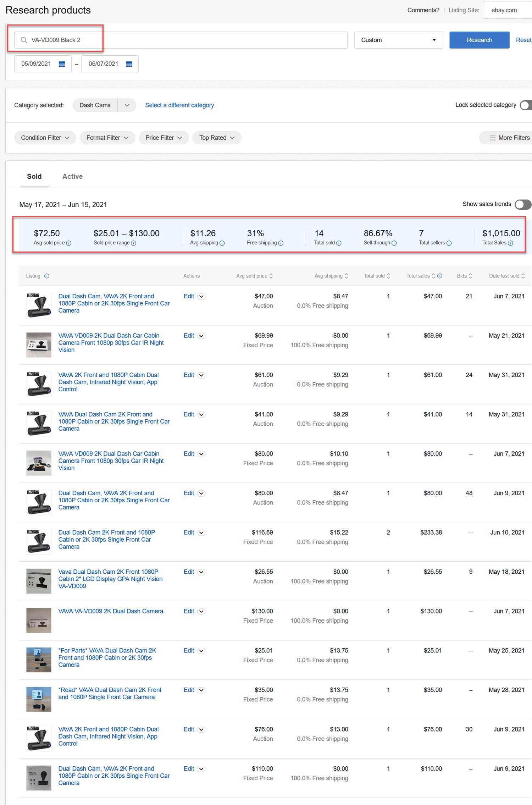Screen dimensions: 532x805
Task: Click thumbnail of the $26.55 Vava listing
Action: pos(39,581)
